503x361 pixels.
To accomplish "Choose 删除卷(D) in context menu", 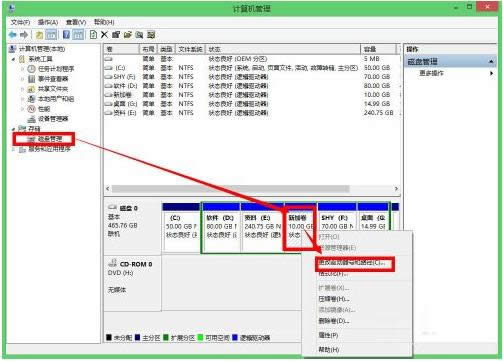I will (x=334, y=321).
